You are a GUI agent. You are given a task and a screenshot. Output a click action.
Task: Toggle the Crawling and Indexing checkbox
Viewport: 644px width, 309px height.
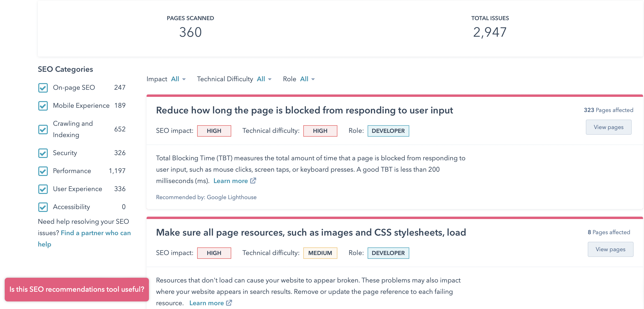point(43,130)
